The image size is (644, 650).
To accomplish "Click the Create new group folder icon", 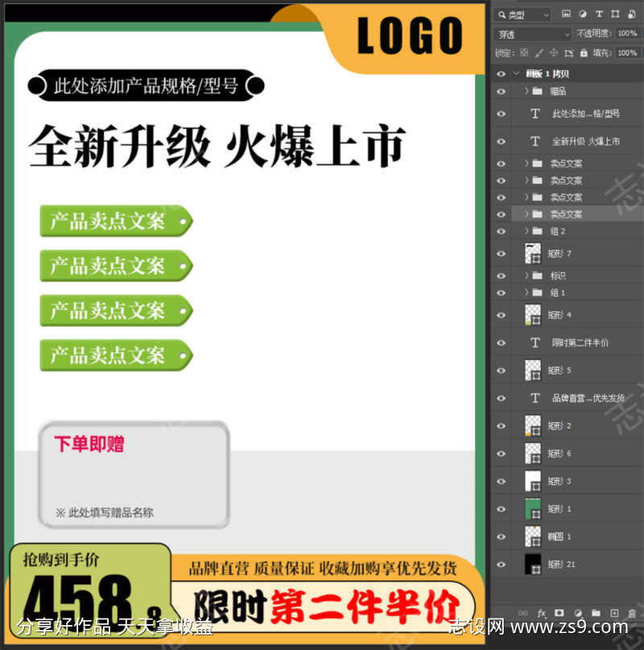I will pos(597,613).
